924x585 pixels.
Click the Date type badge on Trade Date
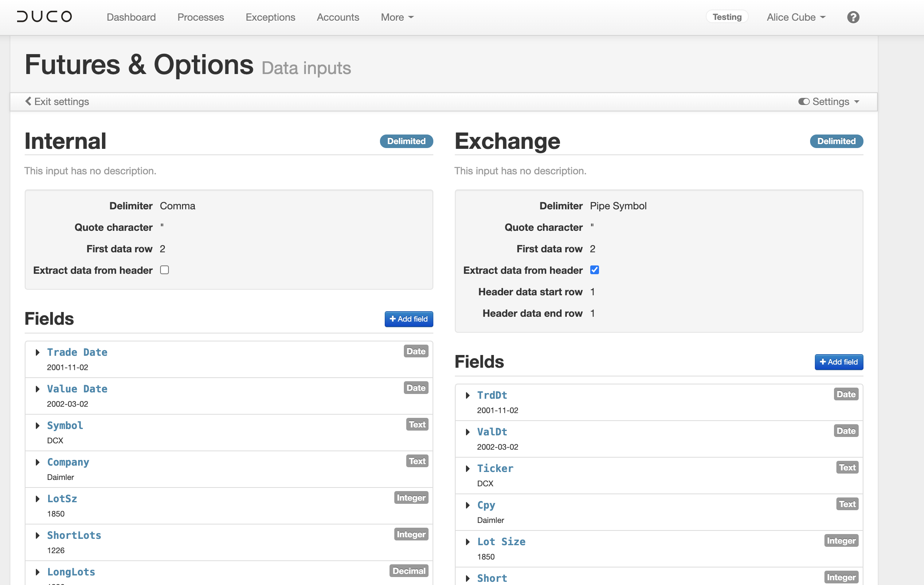416,351
